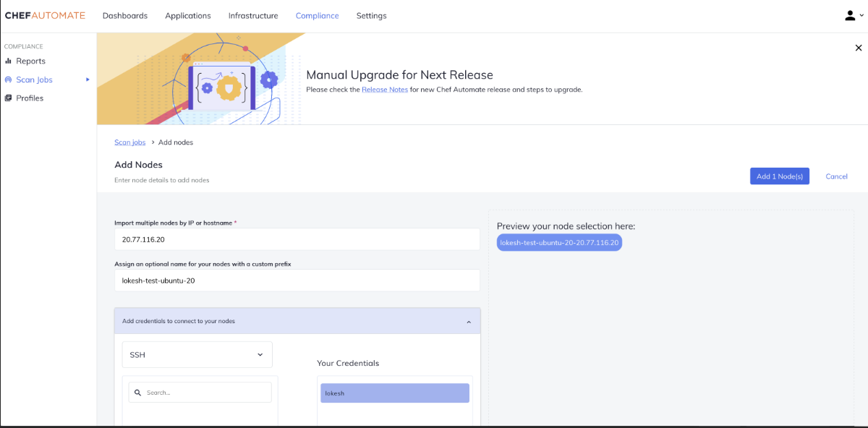Click the Chef Automate logo

(45, 15)
